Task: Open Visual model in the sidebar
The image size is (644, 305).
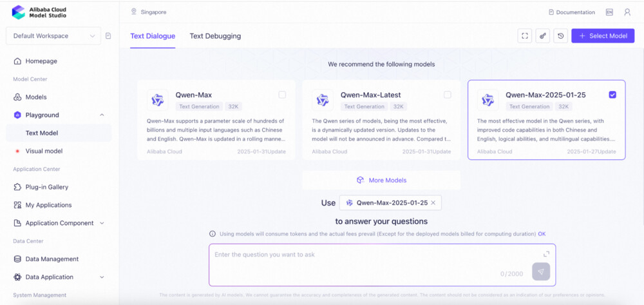Action: (44, 151)
